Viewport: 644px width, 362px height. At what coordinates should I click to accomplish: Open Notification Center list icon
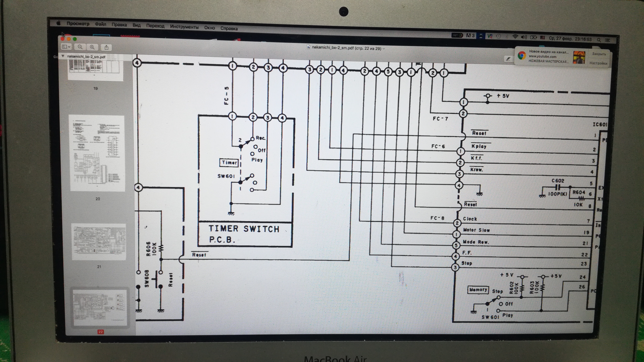click(x=607, y=40)
